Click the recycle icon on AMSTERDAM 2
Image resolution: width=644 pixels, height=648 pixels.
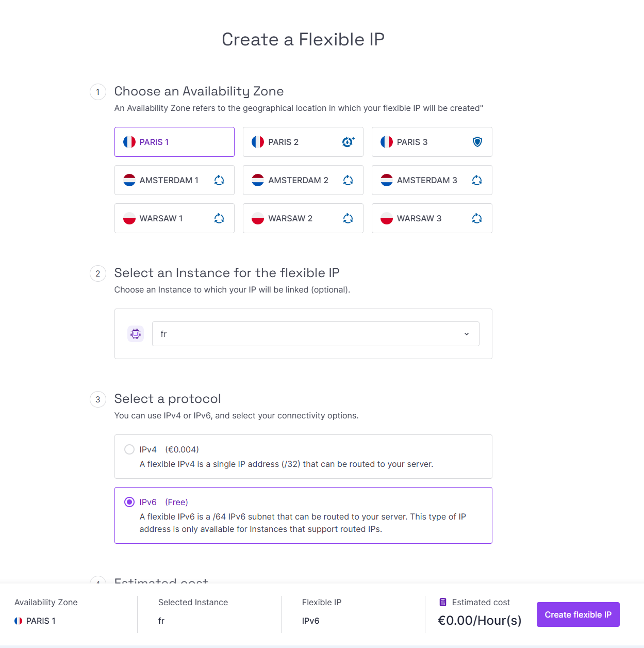pos(348,180)
